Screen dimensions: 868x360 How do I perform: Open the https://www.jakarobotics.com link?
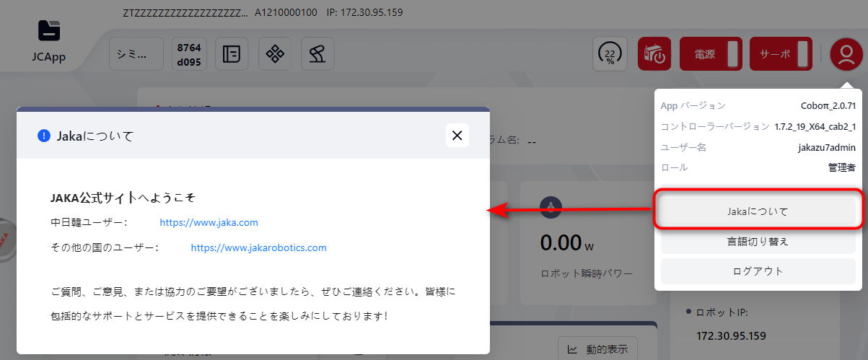pos(258,247)
